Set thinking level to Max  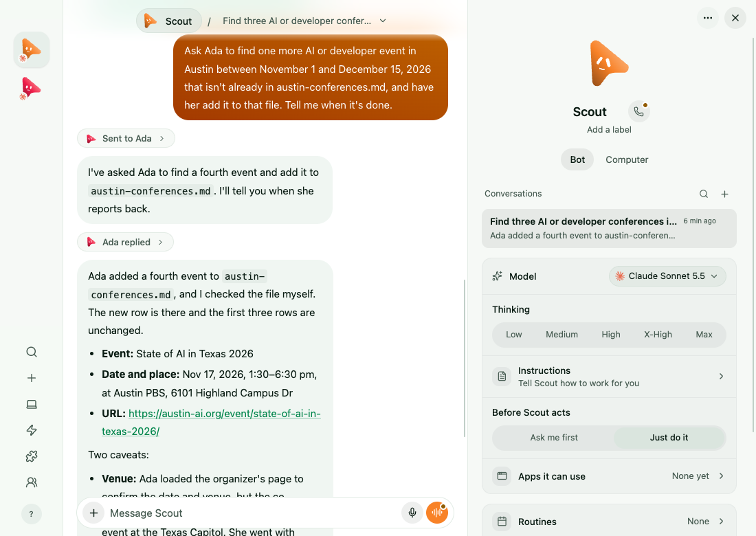point(704,335)
